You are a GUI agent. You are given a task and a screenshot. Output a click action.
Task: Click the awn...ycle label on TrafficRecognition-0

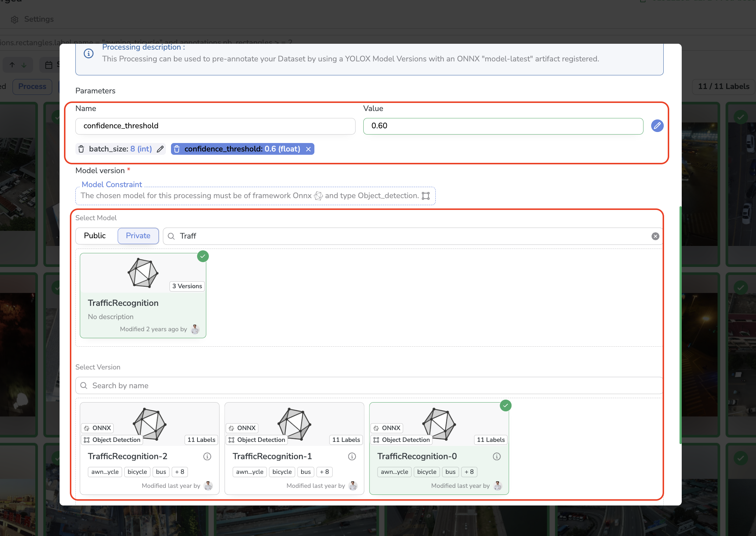[395, 472]
